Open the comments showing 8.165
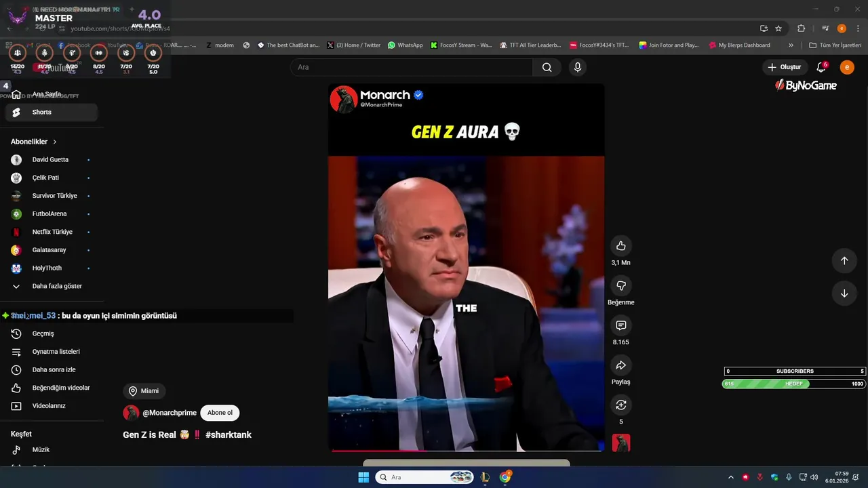The image size is (868, 488). click(x=620, y=325)
